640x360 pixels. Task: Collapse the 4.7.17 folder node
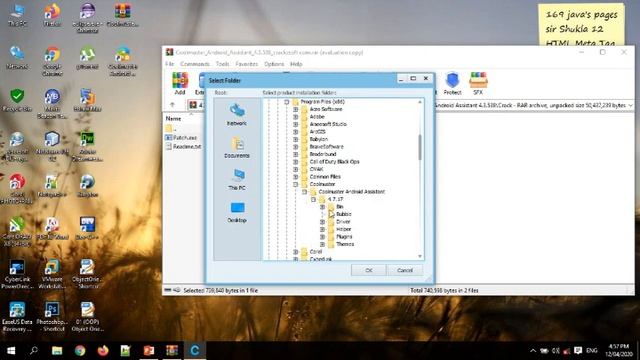click(x=313, y=199)
